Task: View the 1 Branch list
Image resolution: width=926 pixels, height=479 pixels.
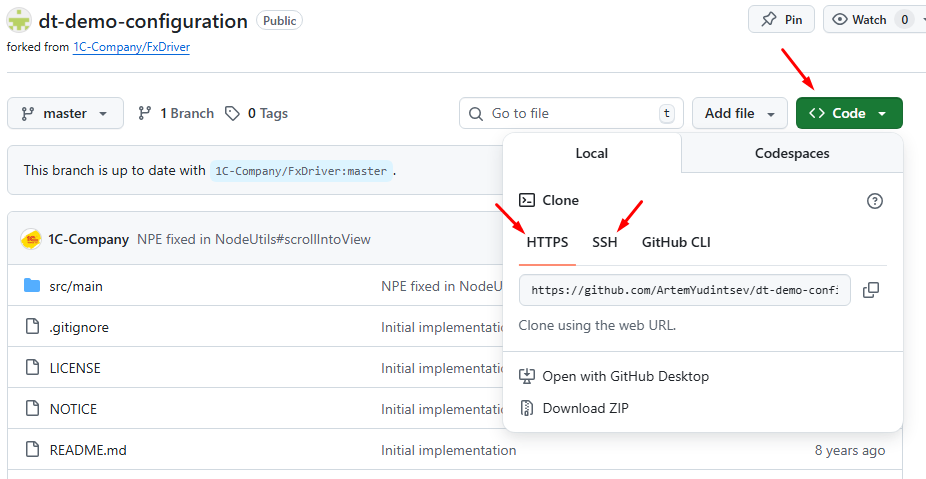Action: coord(176,113)
